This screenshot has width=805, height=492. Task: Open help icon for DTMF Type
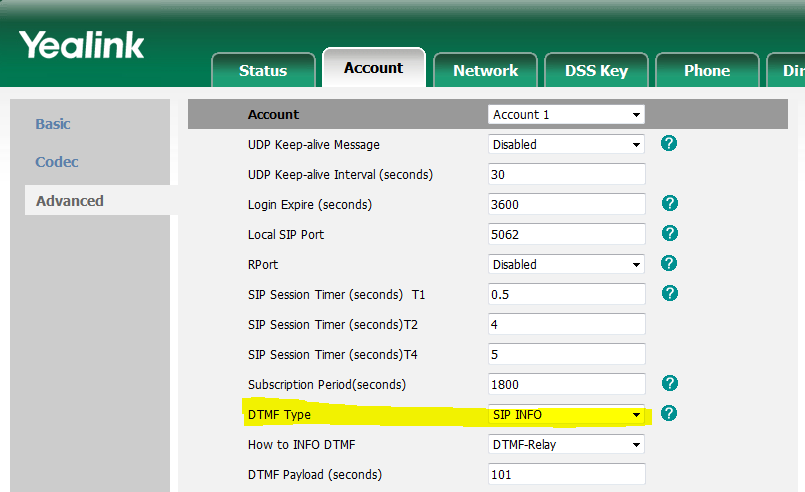pos(670,414)
